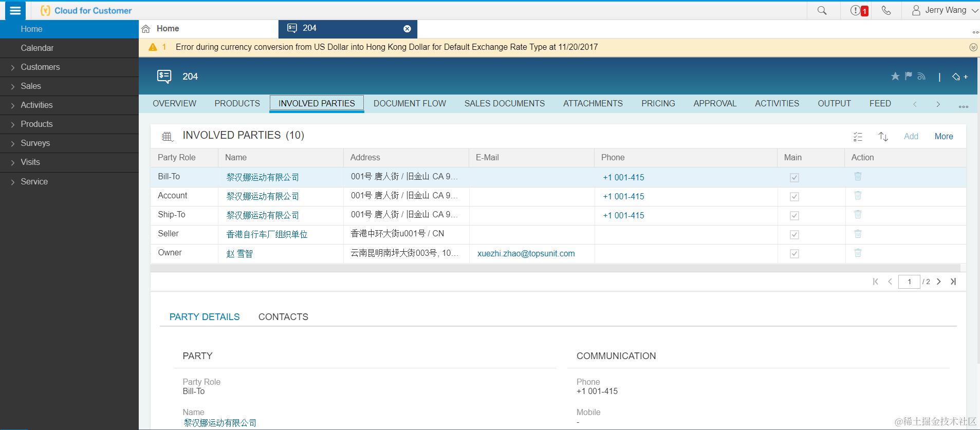Open the APPROVAL tab
The width and height of the screenshot is (980, 430).
pyautogui.click(x=715, y=103)
